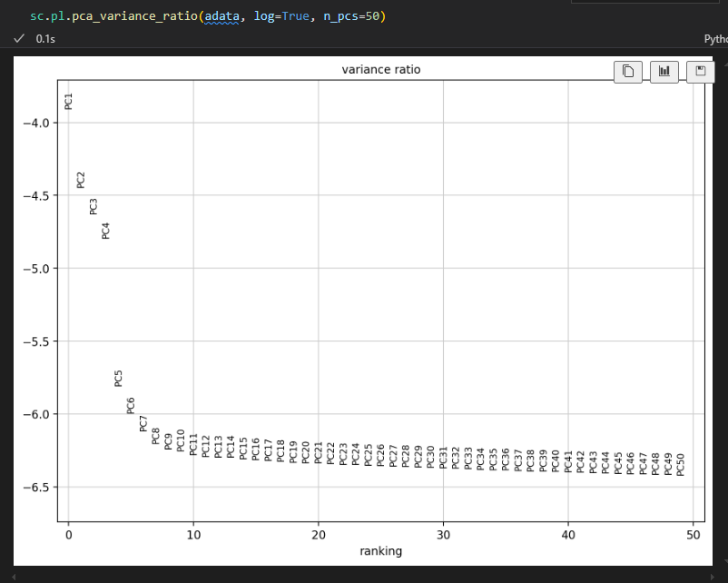This screenshot has height=583, width=728.
Task: Click the x-axis tick label 40
Action: tap(568, 535)
